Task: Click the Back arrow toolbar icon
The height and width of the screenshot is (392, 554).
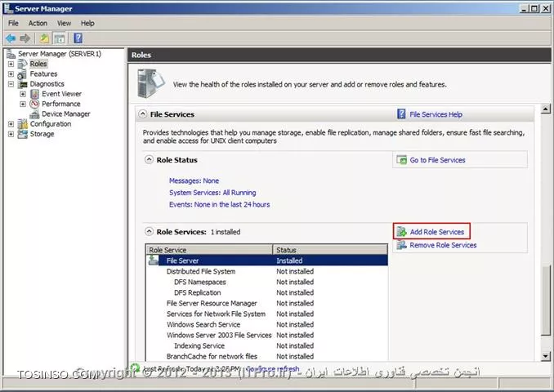Action: tap(11, 38)
